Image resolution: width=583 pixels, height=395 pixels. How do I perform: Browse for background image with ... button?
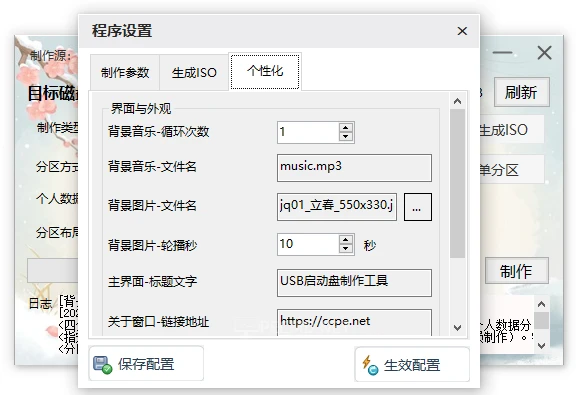click(418, 207)
